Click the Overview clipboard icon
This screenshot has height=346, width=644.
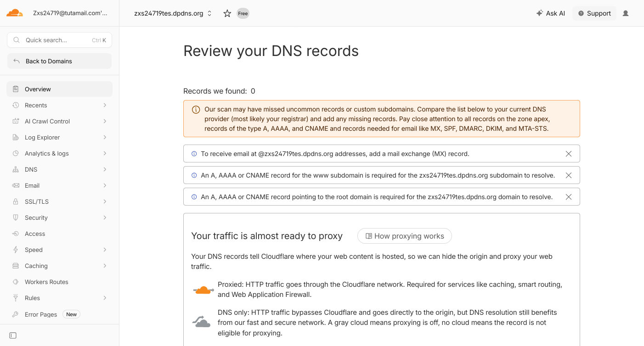(16, 89)
